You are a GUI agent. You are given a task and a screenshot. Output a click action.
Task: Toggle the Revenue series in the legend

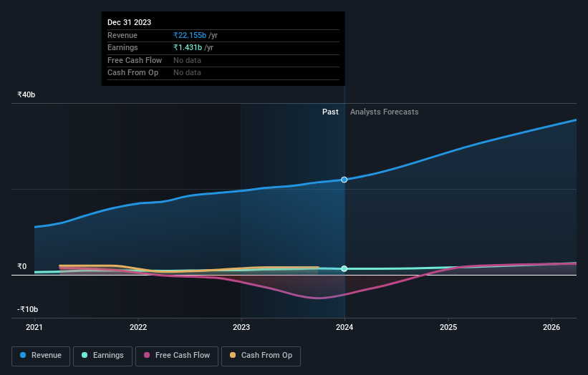[x=41, y=356]
